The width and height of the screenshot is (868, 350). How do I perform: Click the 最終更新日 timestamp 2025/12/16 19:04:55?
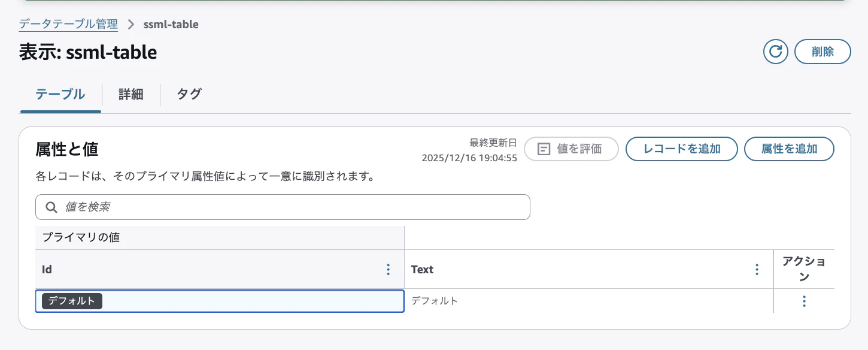(469, 158)
